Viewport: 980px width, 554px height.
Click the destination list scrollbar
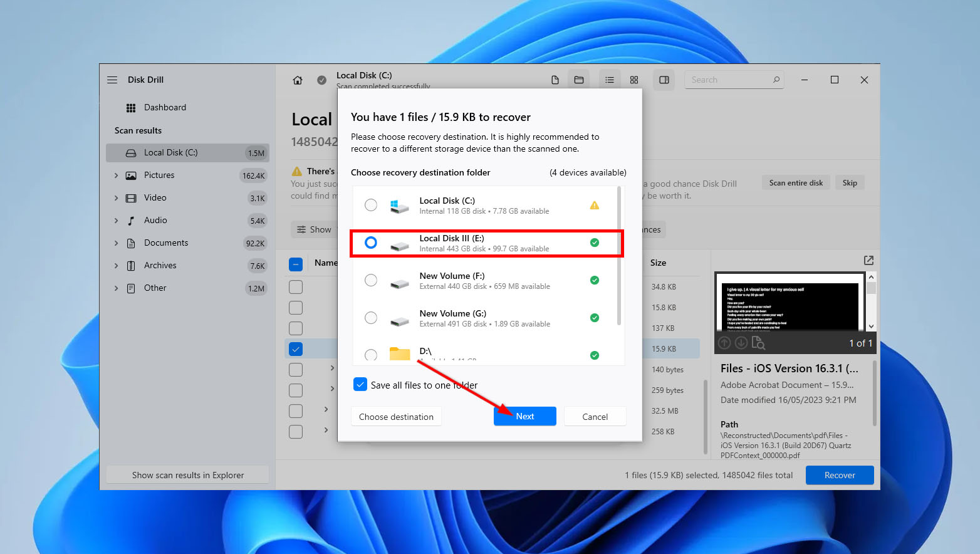click(619, 257)
